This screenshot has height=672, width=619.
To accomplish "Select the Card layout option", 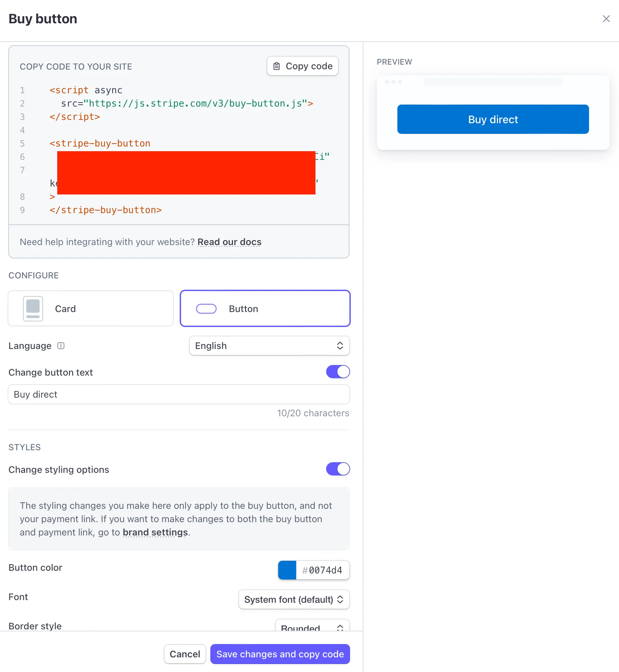I will pos(91,308).
